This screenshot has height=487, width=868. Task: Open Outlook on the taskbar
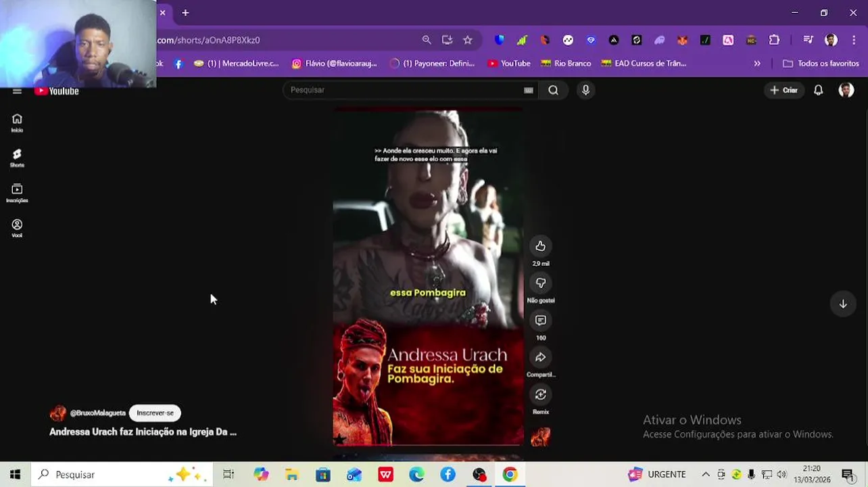[x=354, y=475]
